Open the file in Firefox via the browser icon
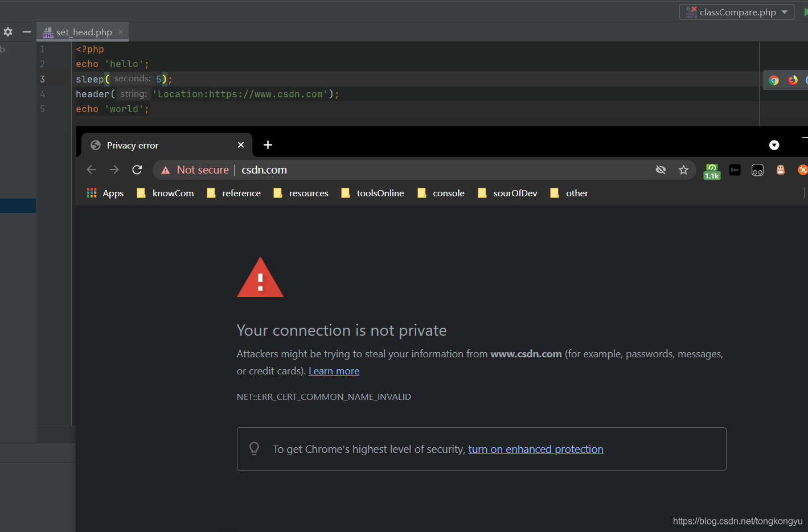The width and height of the screenshot is (808, 532). point(793,80)
